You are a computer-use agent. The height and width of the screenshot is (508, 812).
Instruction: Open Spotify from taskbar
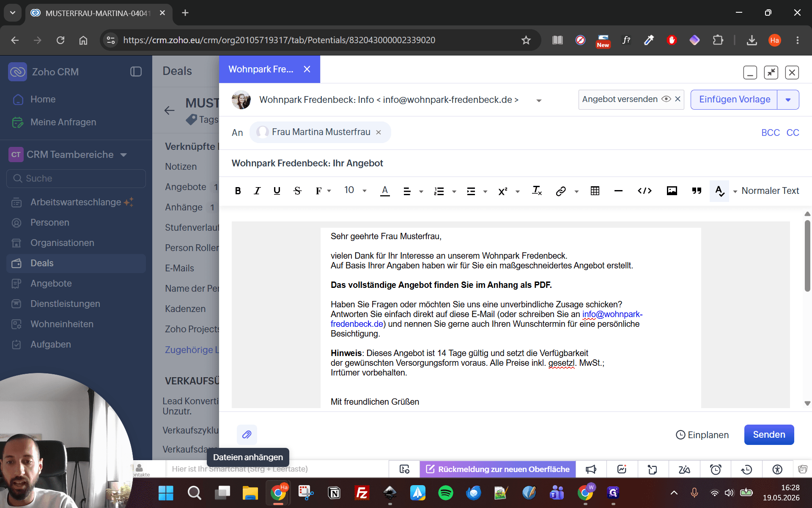[445, 493]
